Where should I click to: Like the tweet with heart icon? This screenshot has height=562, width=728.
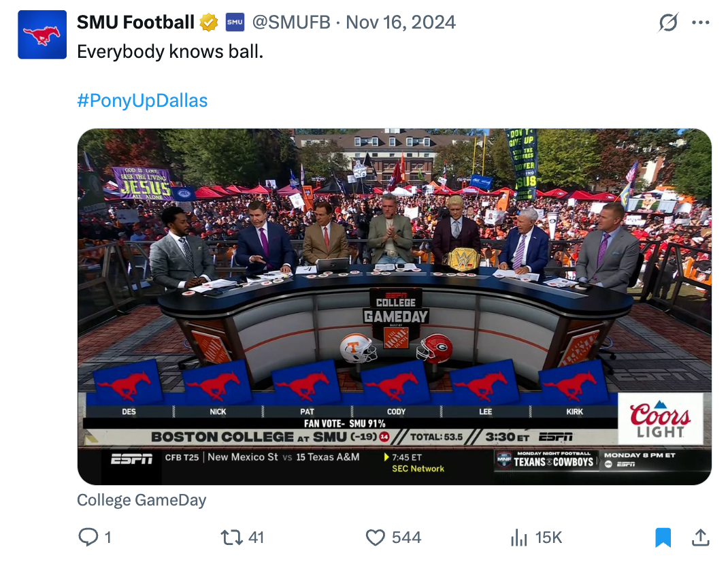[376, 538]
